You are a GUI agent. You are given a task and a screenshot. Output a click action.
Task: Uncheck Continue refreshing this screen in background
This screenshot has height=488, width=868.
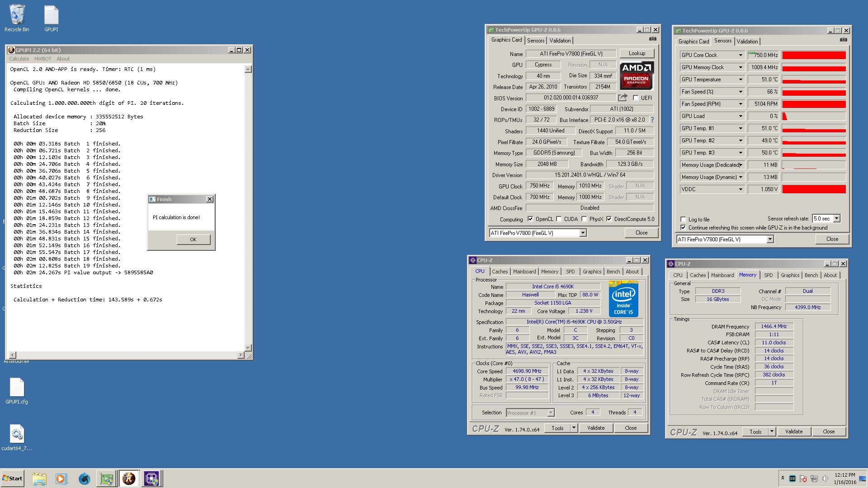pos(683,227)
